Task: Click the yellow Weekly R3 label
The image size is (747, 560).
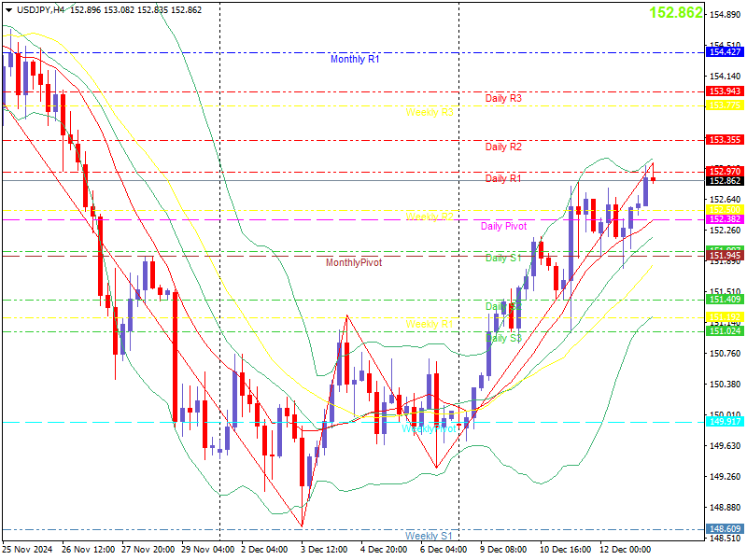Action: [x=430, y=112]
